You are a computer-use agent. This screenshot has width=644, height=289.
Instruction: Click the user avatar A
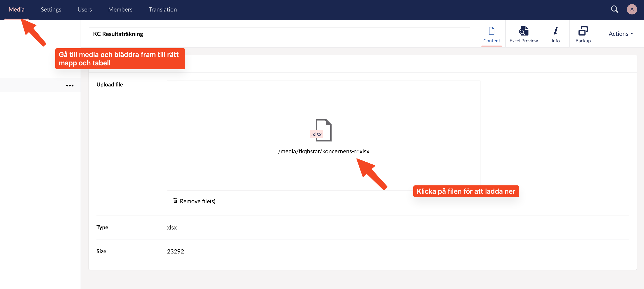coord(632,10)
